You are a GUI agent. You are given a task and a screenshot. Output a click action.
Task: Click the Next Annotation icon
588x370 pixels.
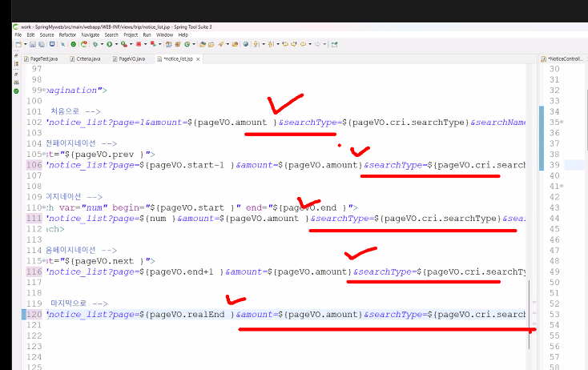click(256, 44)
